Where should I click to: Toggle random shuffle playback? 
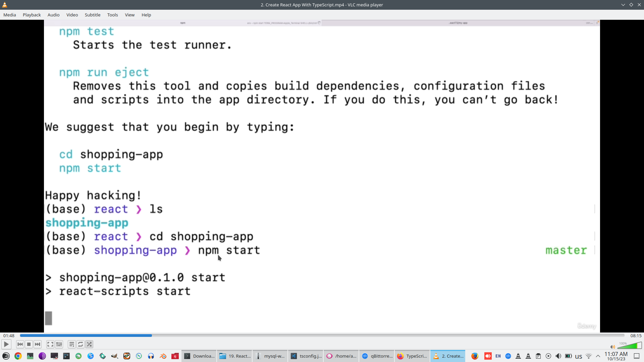click(x=89, y=344)
